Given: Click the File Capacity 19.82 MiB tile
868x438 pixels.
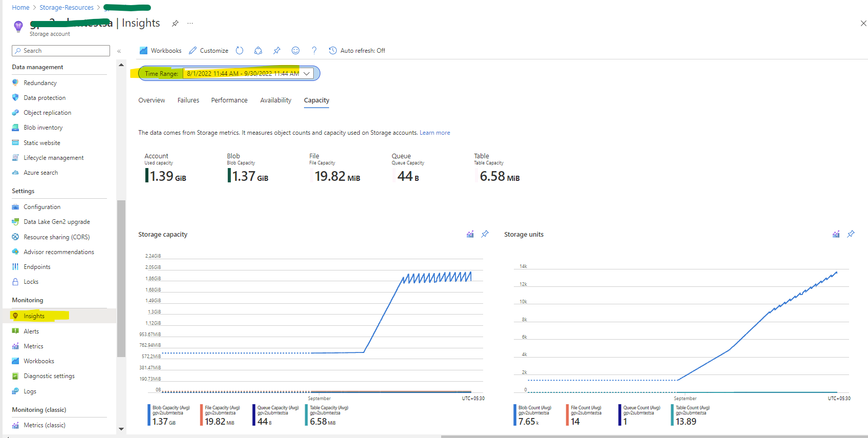Looking at the screenshot, I should (335, 168).
